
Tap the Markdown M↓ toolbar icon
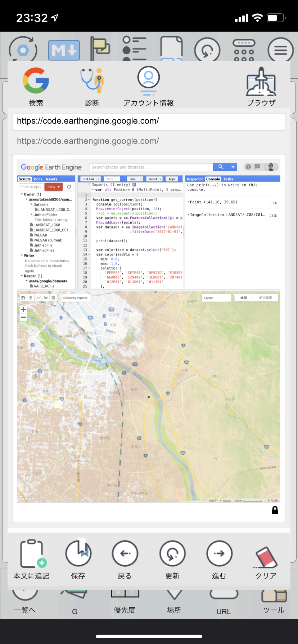point(64,50)
